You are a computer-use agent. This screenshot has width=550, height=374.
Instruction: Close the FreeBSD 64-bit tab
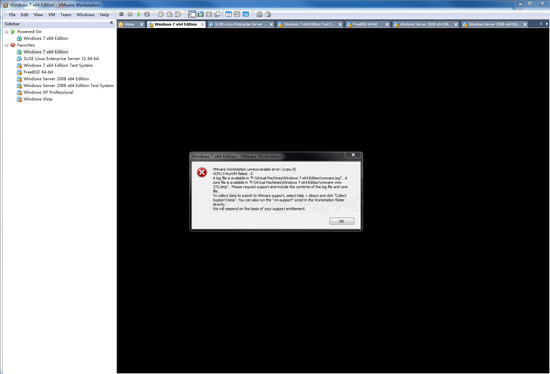[387, 24]
